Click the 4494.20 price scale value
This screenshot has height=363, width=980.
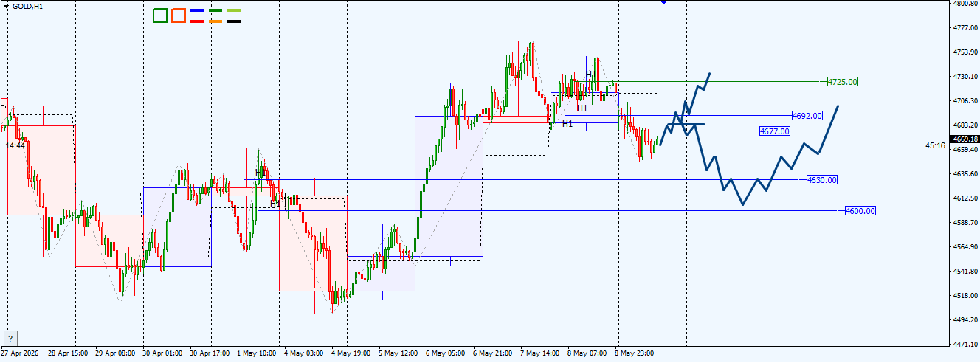click(966, 320)
